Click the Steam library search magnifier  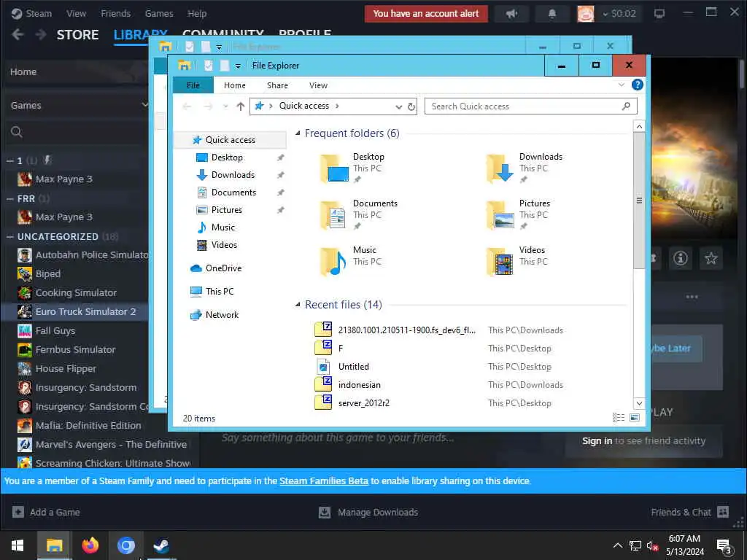pyautogui.click(x=17, y=132)
